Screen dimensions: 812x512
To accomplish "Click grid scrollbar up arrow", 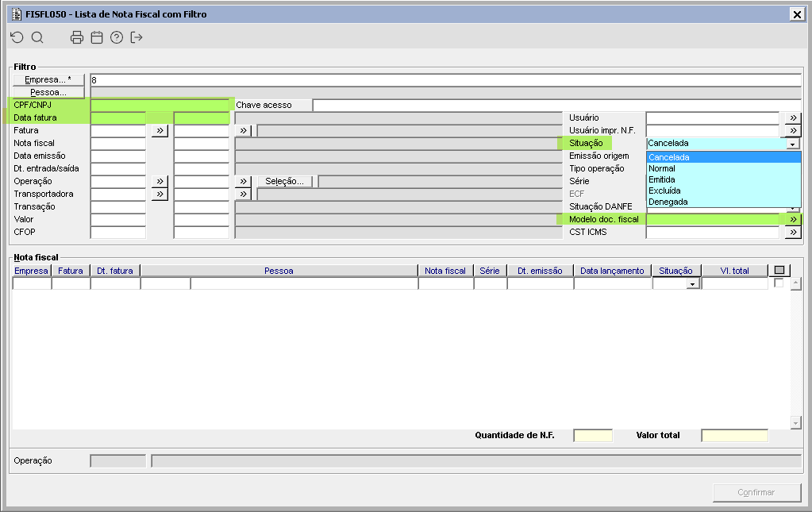I will pyautogui.click(x=795, y=283).
